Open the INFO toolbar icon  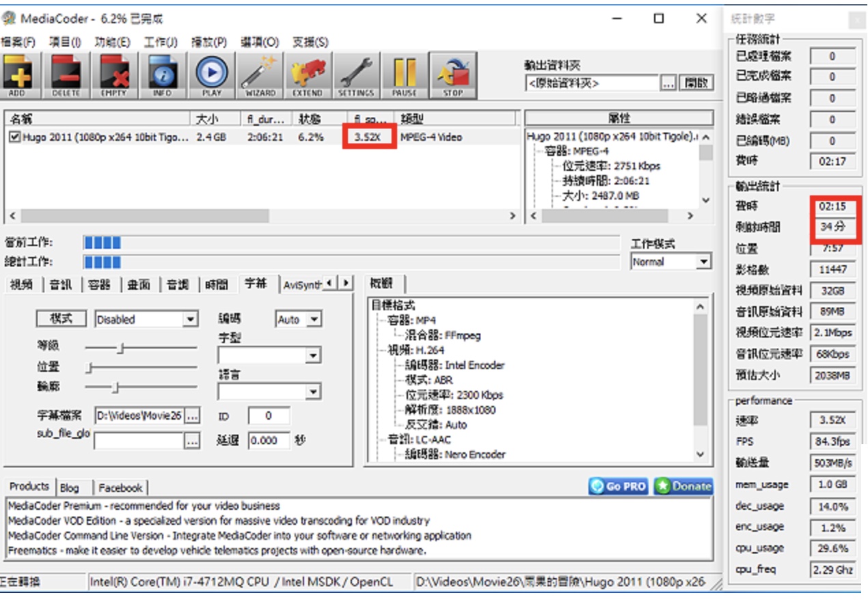163,75
